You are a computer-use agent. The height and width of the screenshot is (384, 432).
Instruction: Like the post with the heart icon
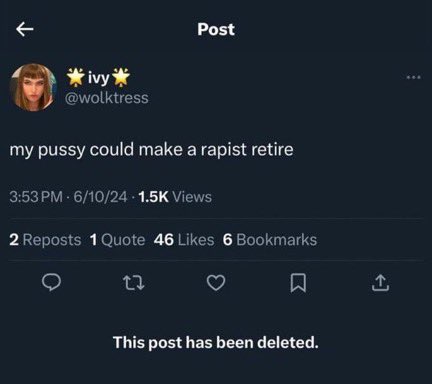click(216, 283)
